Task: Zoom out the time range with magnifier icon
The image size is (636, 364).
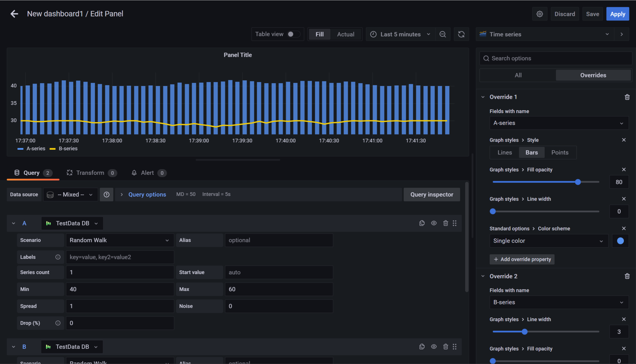Action: coord(443,34)
